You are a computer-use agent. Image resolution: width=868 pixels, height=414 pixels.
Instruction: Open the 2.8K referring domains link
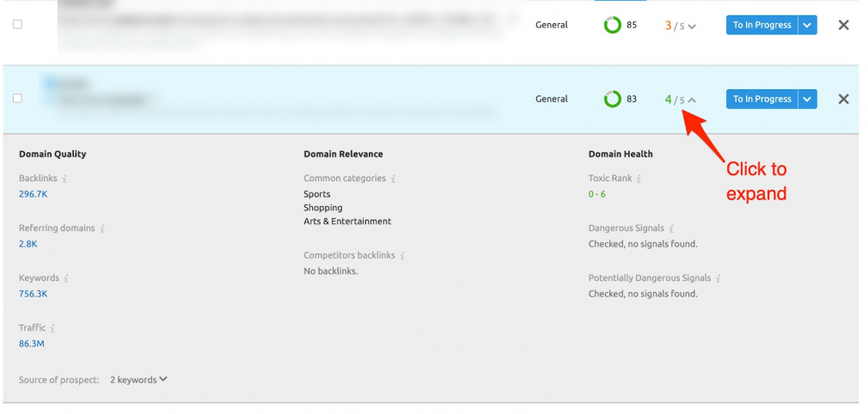pos(28,244)
